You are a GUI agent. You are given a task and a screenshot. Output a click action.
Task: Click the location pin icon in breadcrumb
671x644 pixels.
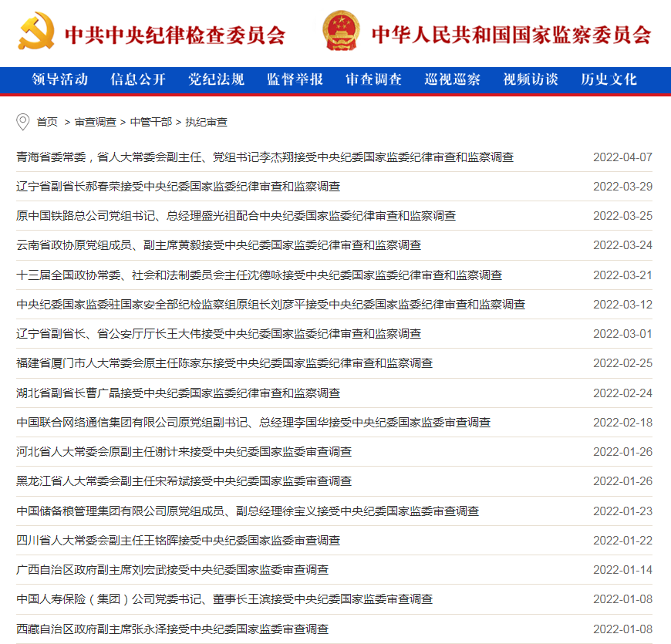22,122
